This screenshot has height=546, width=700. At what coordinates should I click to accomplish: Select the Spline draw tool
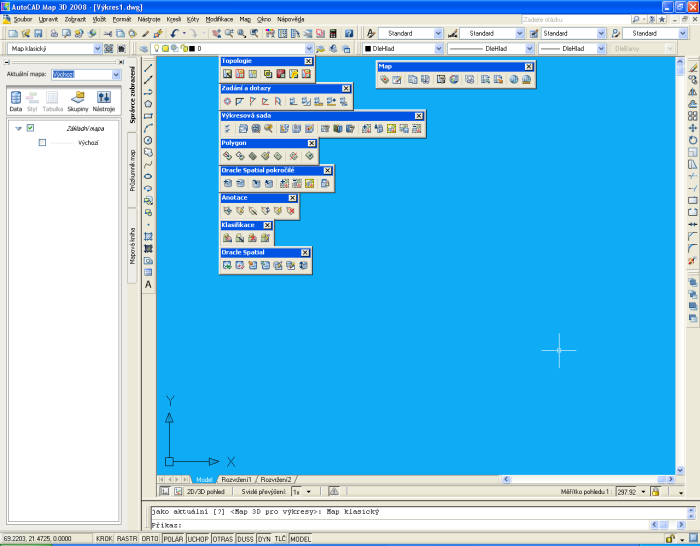148,164
